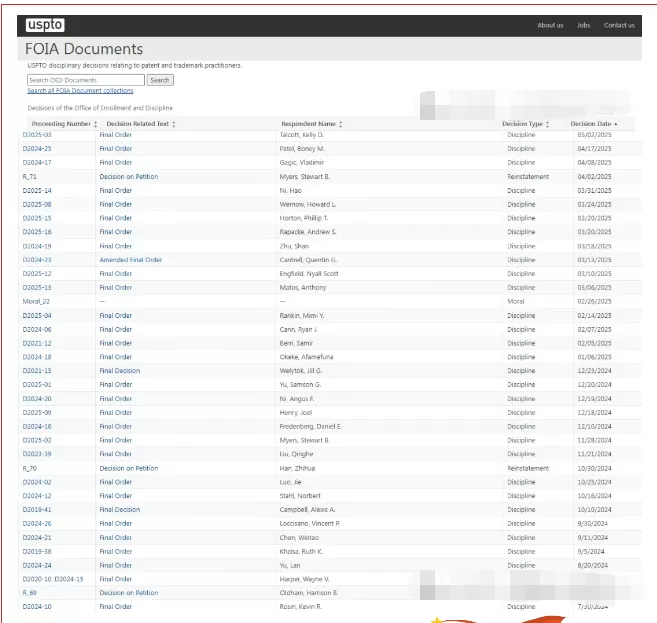Toggle Decision Date sort arrow
The width and height of the screenshot is (657, 623).
616,124
